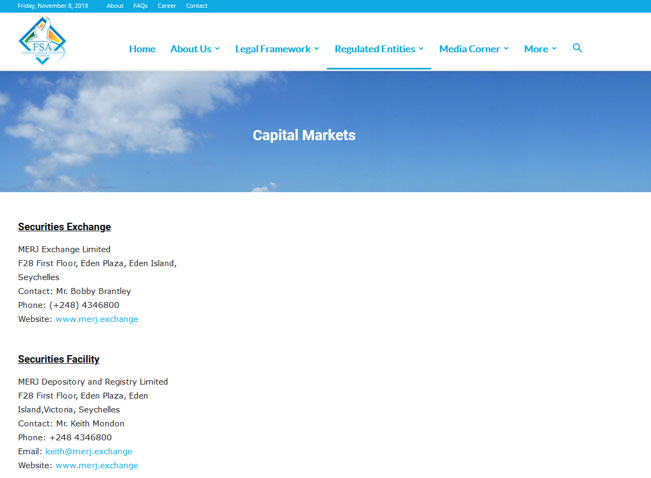The image size is (651, 478).
Task: Expand the About Us chevron
Action: (217, 49)
